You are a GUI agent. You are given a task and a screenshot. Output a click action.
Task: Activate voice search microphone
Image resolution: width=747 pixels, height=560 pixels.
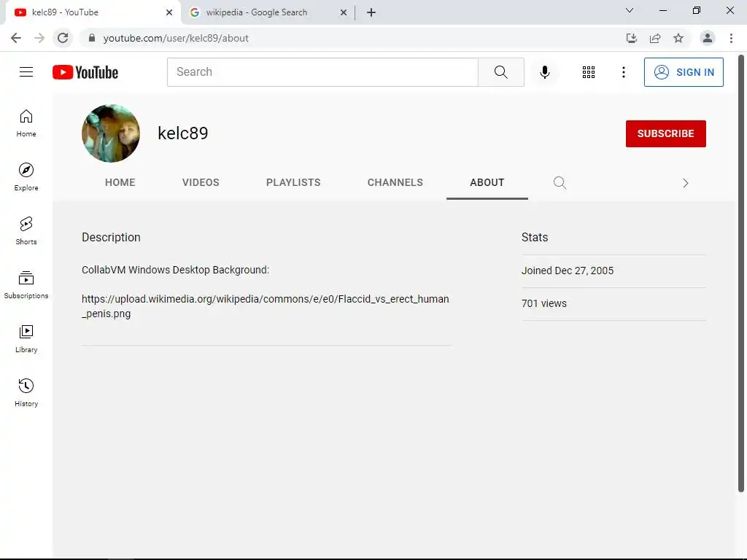pyautogui.click(x=544, y=72)
